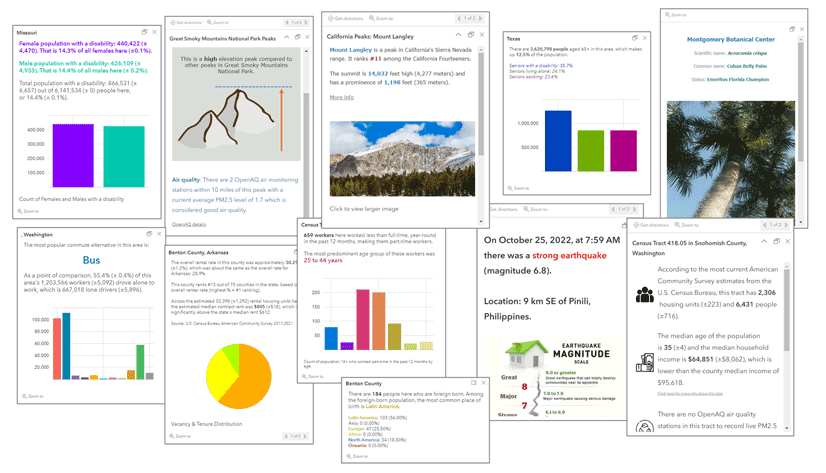The width and height of the screenshot is (826, 473).
Task: Click Zoom to in California Peaks toolbar
Action: [381, 18]
